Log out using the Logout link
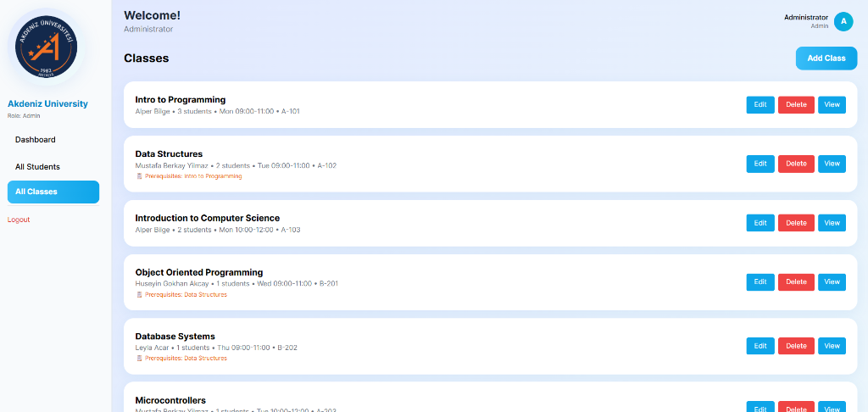 point(19,220)
